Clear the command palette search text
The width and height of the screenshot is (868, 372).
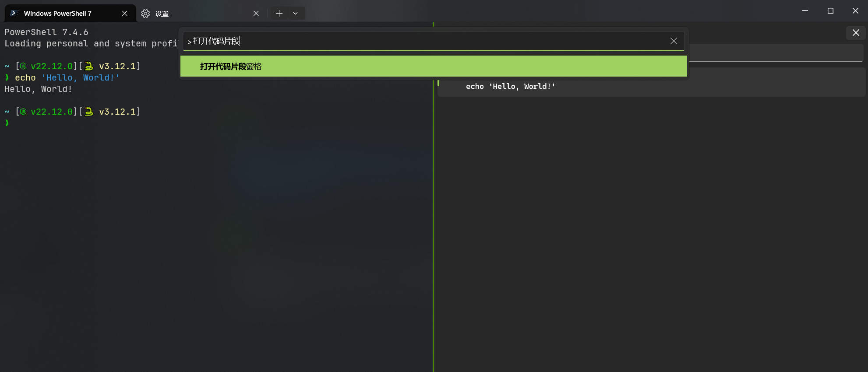(x=674, y=41)
